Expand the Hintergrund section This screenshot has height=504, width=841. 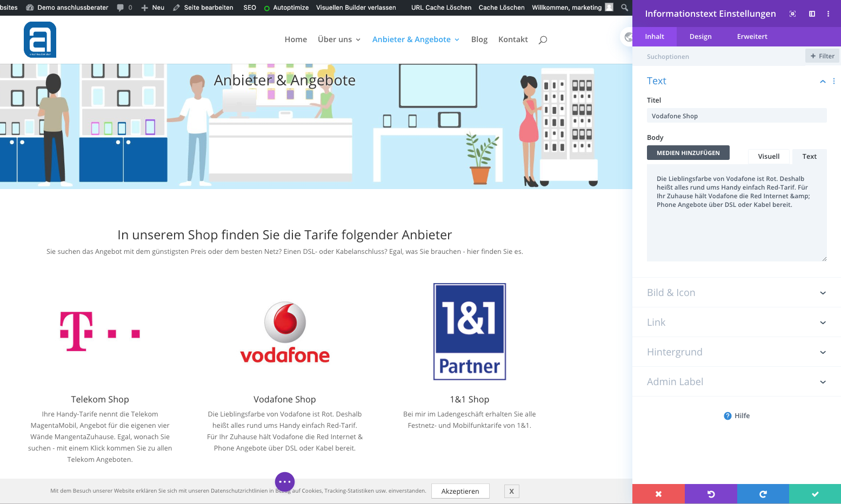click(x=737, y=352)
